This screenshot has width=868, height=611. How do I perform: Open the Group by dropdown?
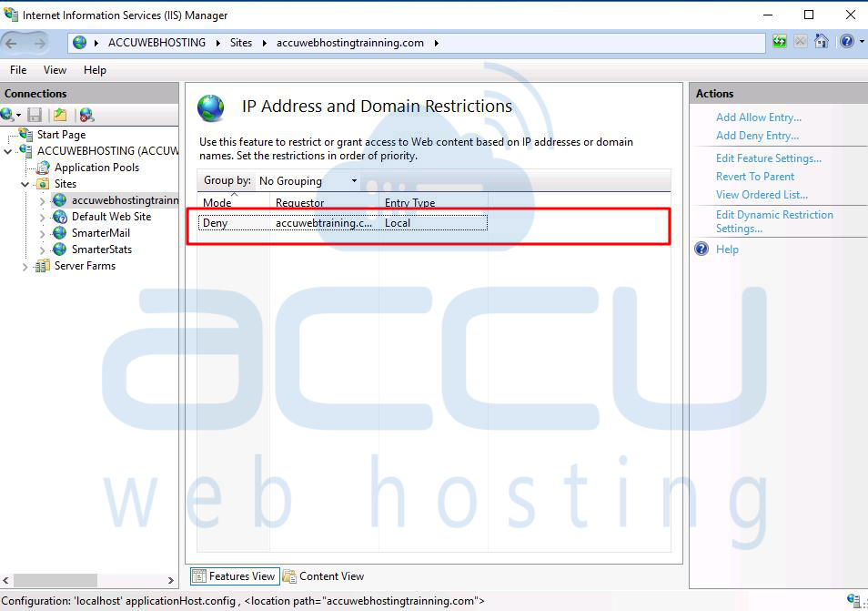[x=308, y=180]
